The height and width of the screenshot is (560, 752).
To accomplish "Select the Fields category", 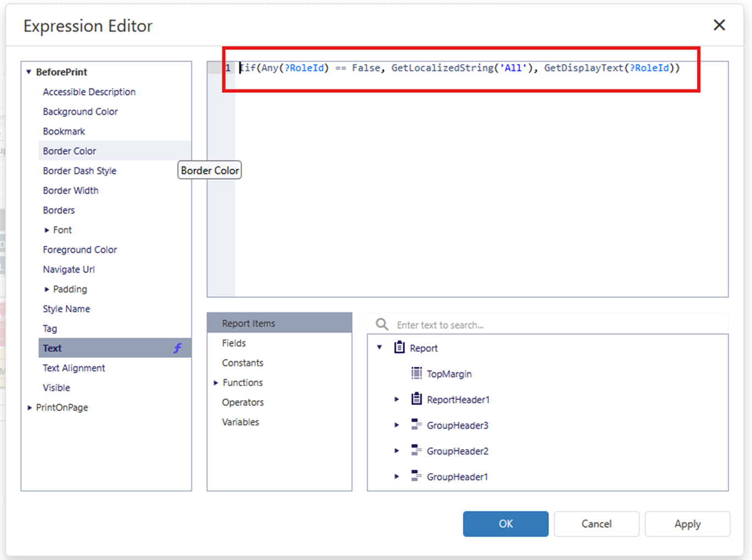I will [234, 343].
